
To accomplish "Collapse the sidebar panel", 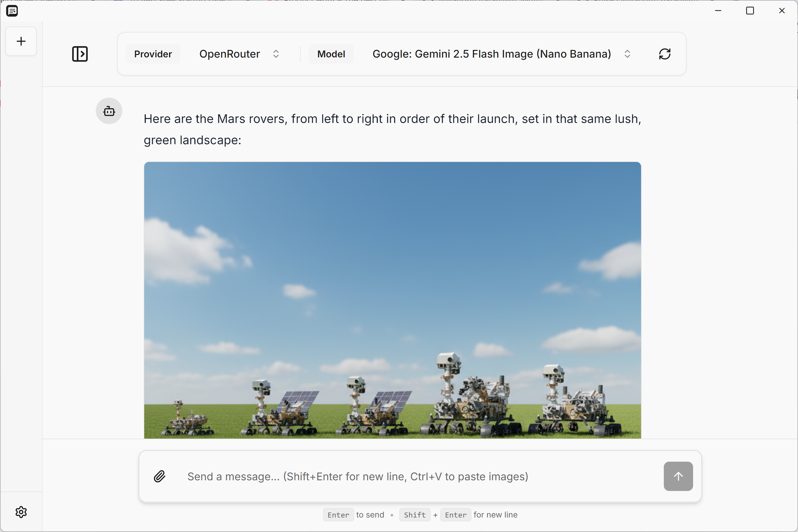I will coord(80,54).
